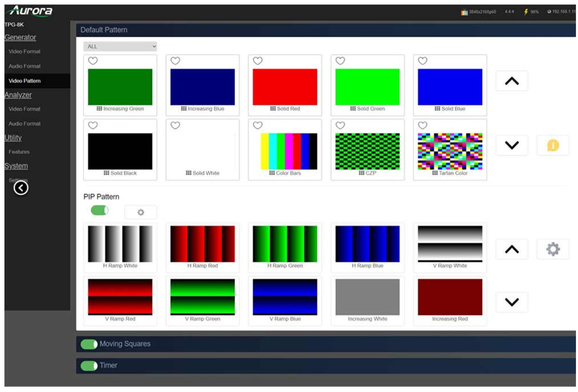Click heart icon on Solid White card
Image resolution: width=578 pixels, height=392 pixels.
click(x=175, y=125)
